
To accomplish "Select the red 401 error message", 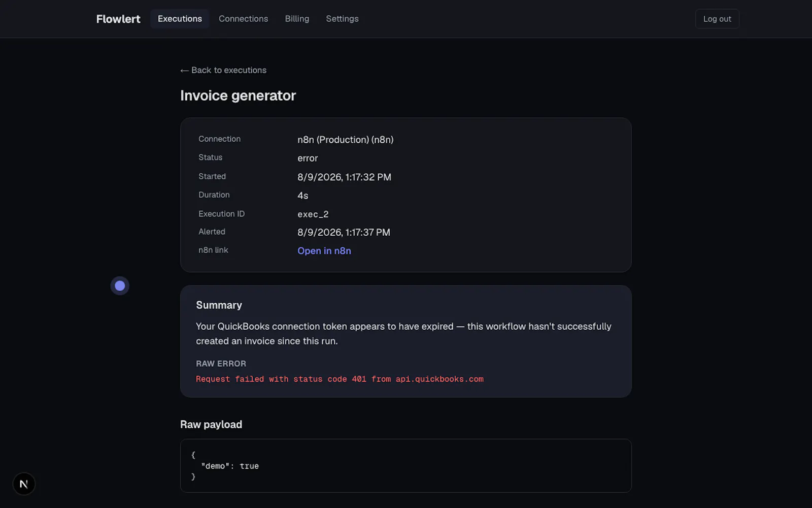I will pos(340,379).
